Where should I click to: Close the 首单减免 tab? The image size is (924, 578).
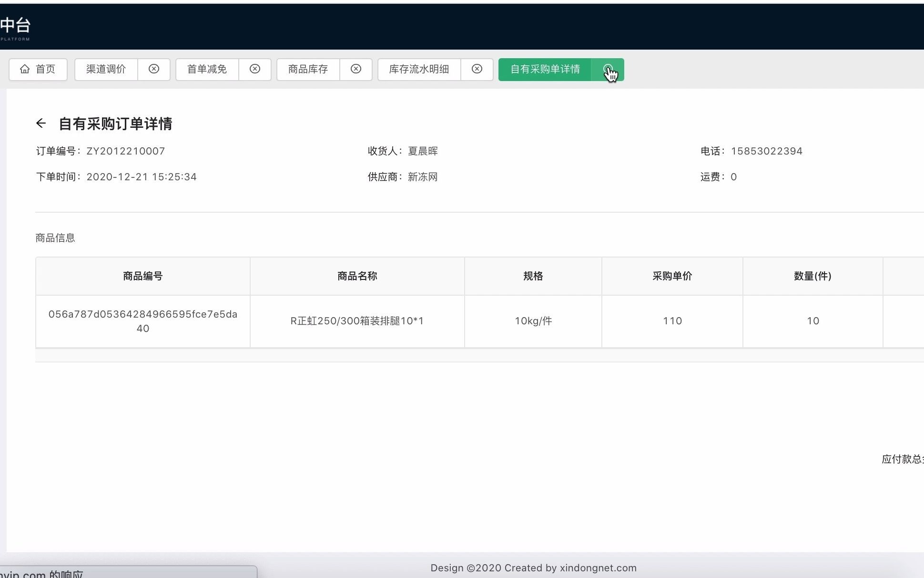pos(255,69)
